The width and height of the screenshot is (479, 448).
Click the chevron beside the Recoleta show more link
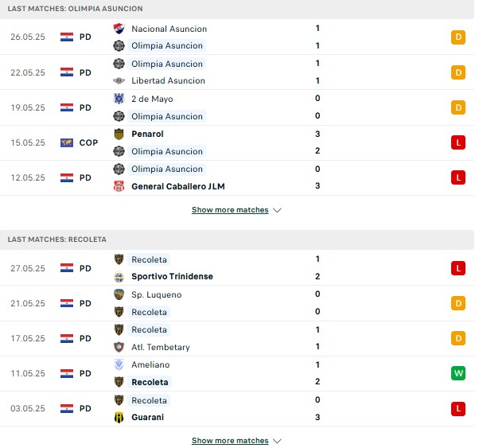click(277, 441)
